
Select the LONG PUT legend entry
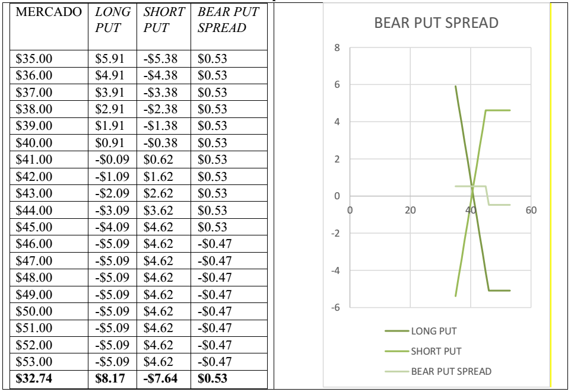coord(433,332)
